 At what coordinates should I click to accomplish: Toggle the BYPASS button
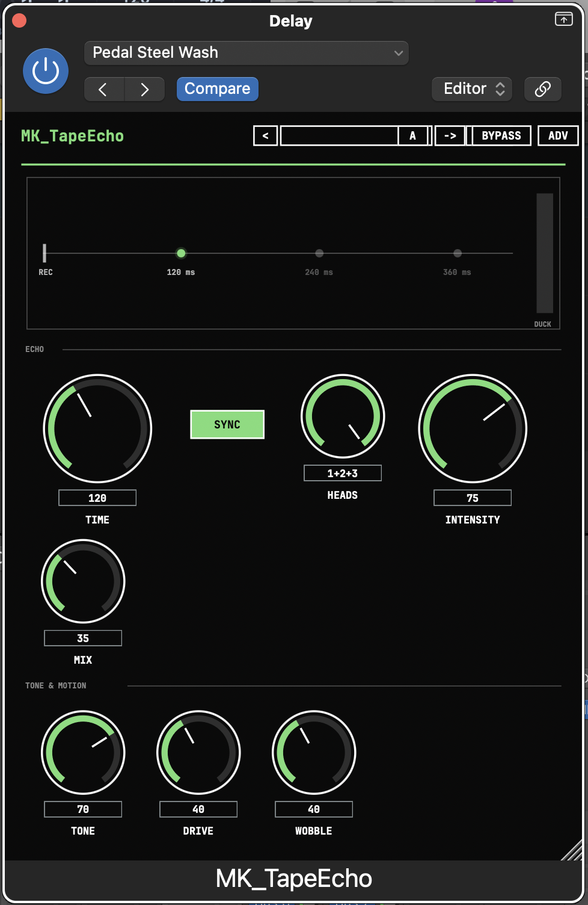point(501,136)
